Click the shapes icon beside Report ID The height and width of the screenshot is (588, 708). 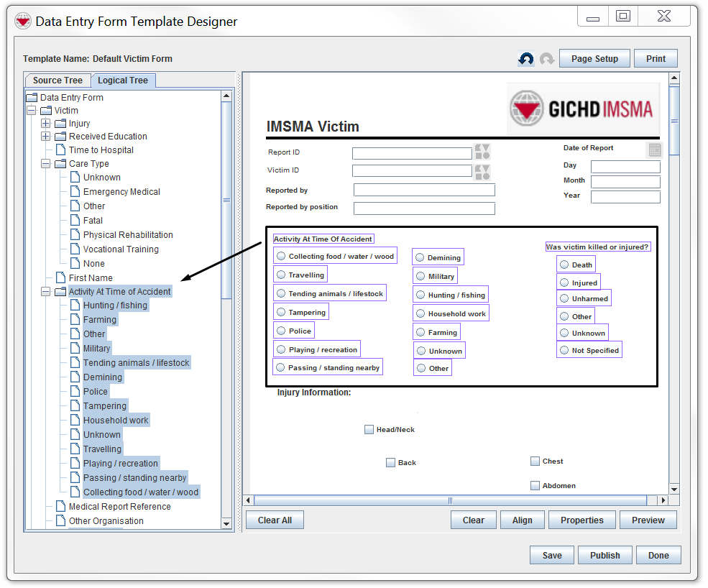[x=482, y=152]
